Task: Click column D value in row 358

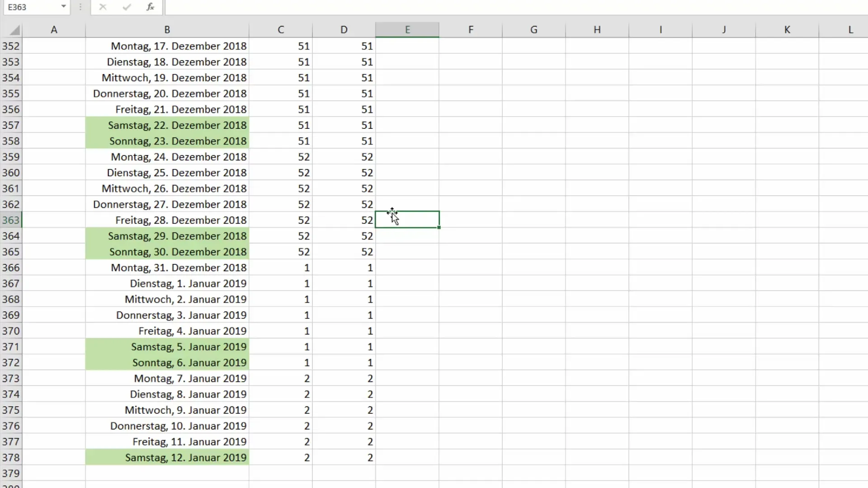Action: click(344, 141)
